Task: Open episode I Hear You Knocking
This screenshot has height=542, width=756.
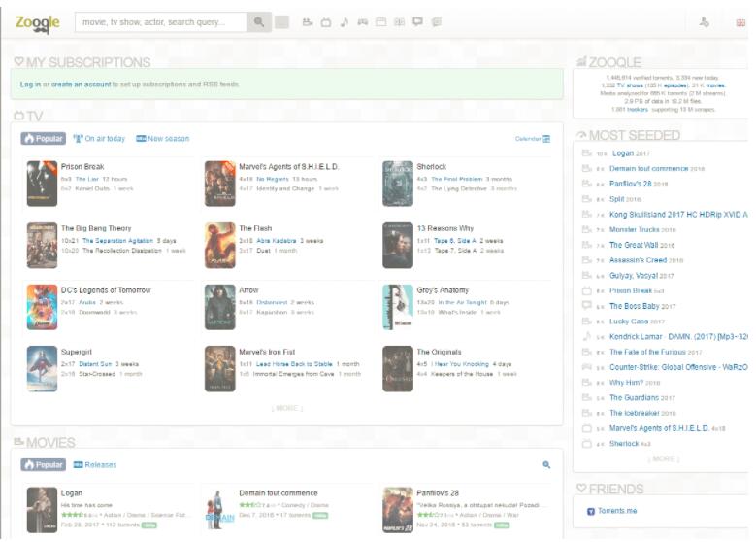Action: (460, 364)
